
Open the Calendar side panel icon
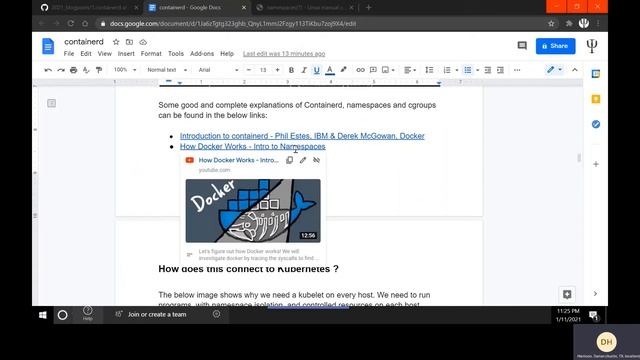(x=596, y=74)
